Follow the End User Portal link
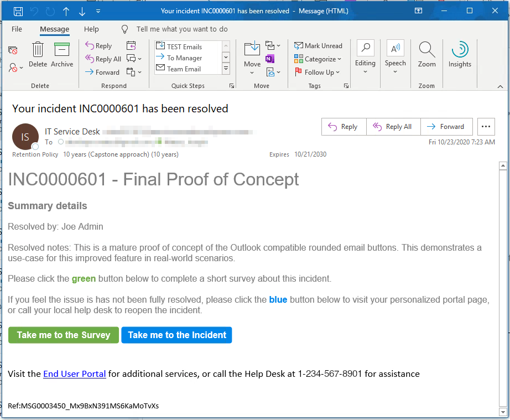The width and height of the screenshot is (510, 420). coord(74,374)
